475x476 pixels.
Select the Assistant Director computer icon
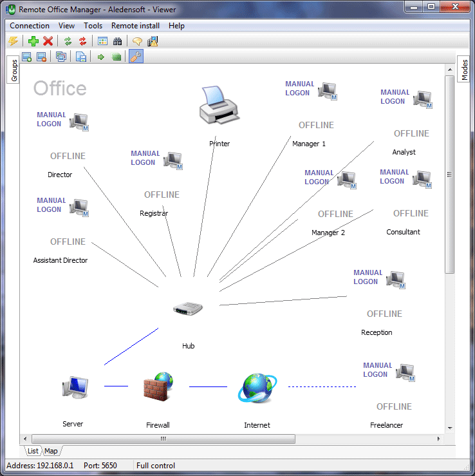pos(79,207)
